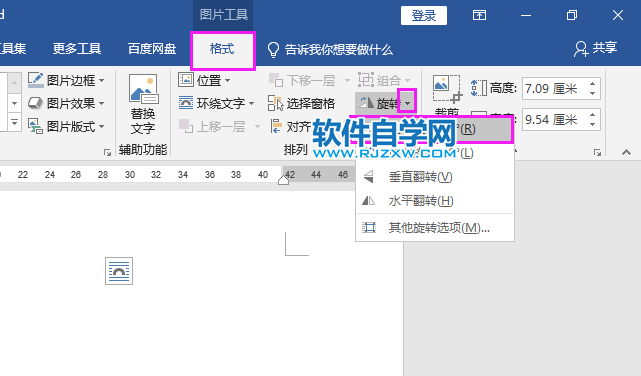Collapse the ribbon with the chevron
641x376 pixels.
tap(626, 152)
